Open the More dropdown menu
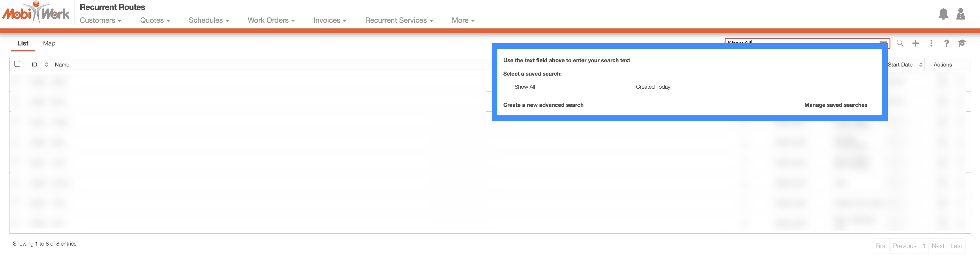Image resolution: width=980 pixels, height=266 pixels. 463,20
